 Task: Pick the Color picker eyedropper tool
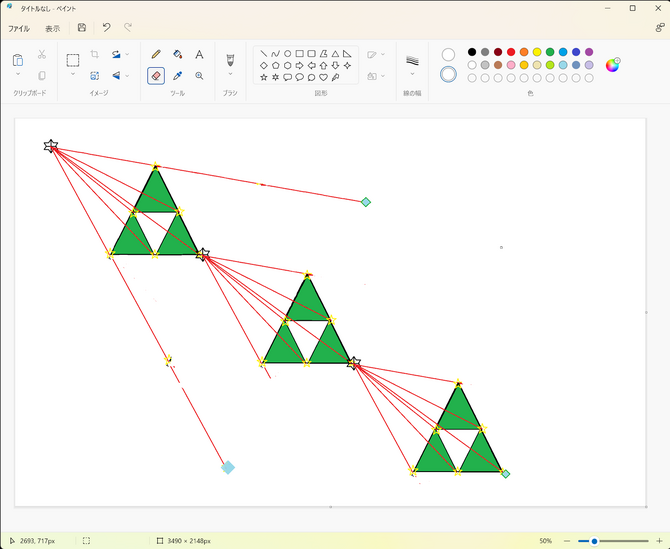[177, 75]
